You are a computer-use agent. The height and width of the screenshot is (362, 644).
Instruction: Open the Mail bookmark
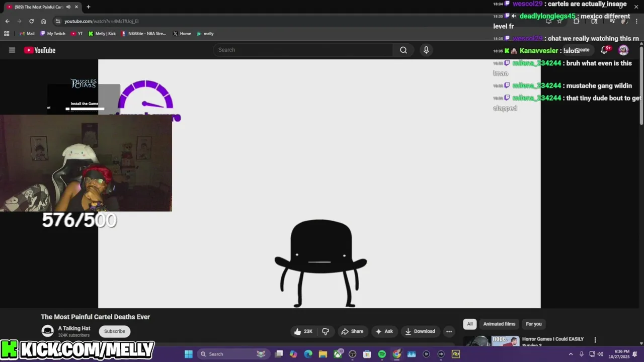tap(27, 34)
